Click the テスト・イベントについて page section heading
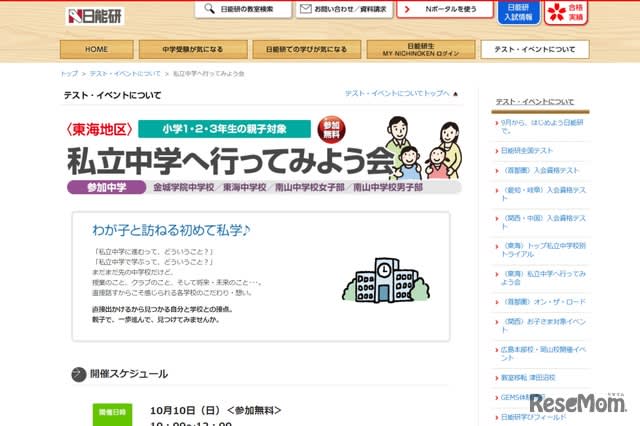 [113, 95]
